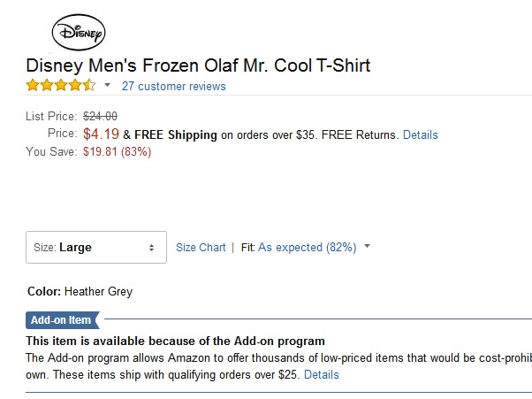
Task: Click the up-down arrows in Size selector
Action: click(151, 248)
